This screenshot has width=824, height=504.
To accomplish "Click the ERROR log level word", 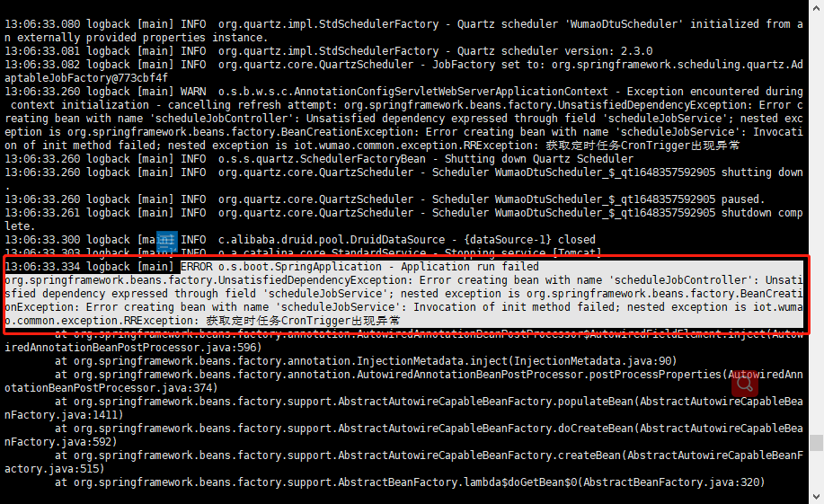I will point(197,267).
